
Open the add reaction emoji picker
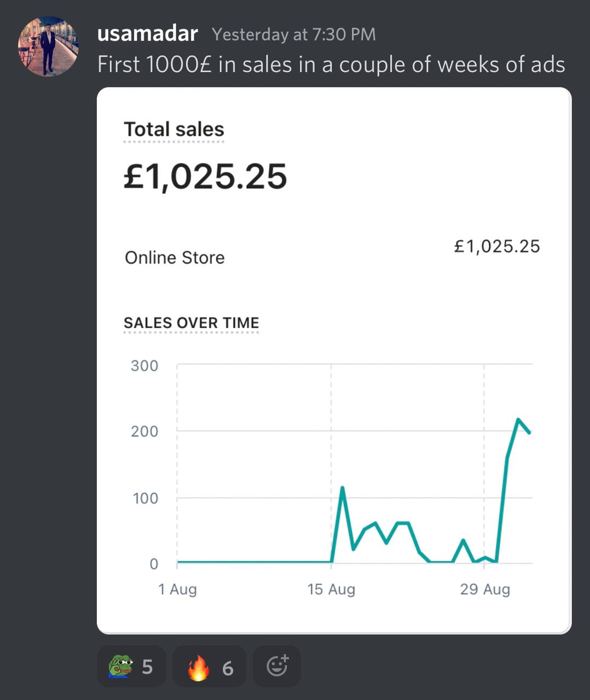(277, 667)
